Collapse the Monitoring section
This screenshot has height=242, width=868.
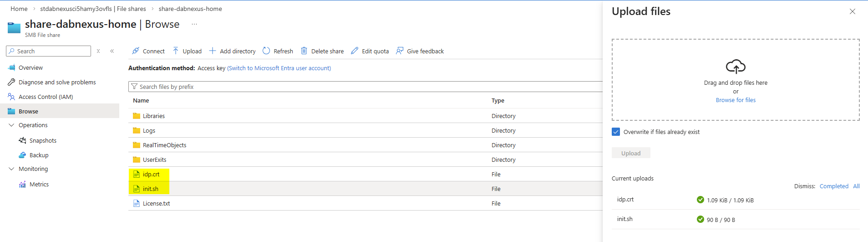(11, 169)
